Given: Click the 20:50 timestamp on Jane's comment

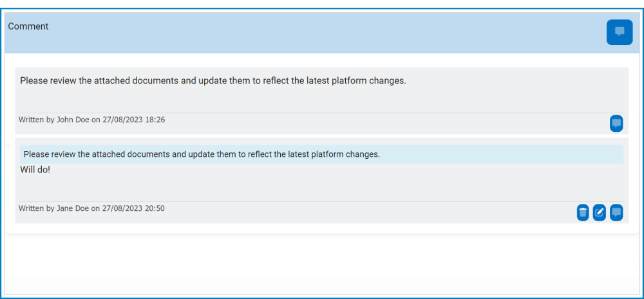Looking at the screenshot, I should 155,208.
